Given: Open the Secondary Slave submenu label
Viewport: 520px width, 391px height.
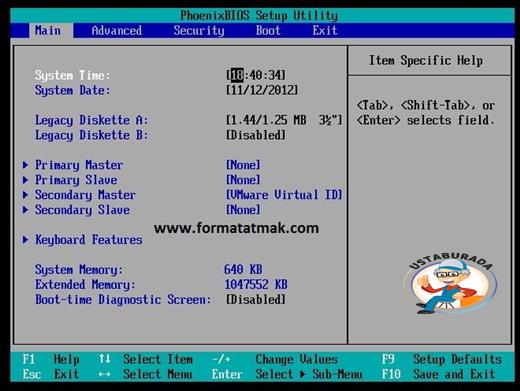Looking at the screenshot, I should pyautogui.click(x=82, y=210).
